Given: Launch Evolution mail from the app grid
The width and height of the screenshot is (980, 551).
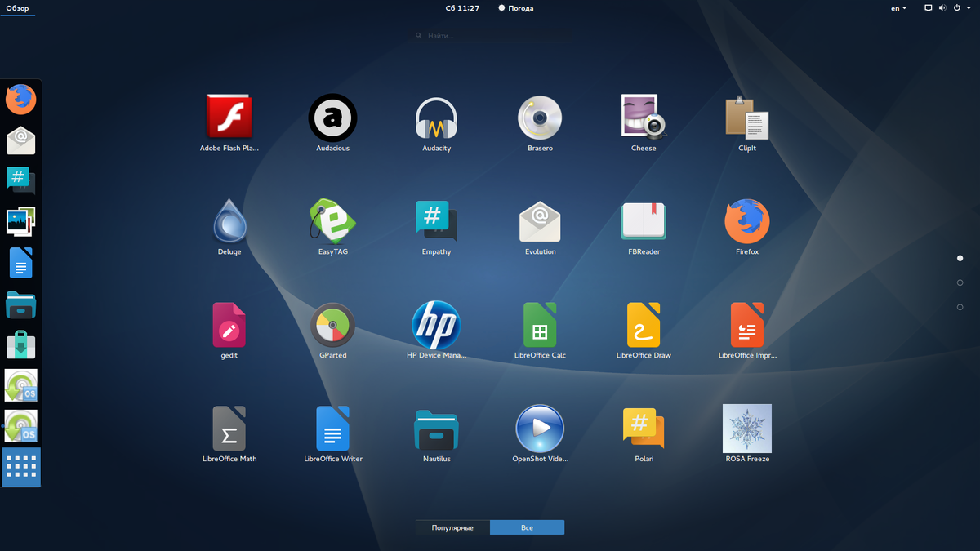Looking at the screenshot, I should point(540,221).
